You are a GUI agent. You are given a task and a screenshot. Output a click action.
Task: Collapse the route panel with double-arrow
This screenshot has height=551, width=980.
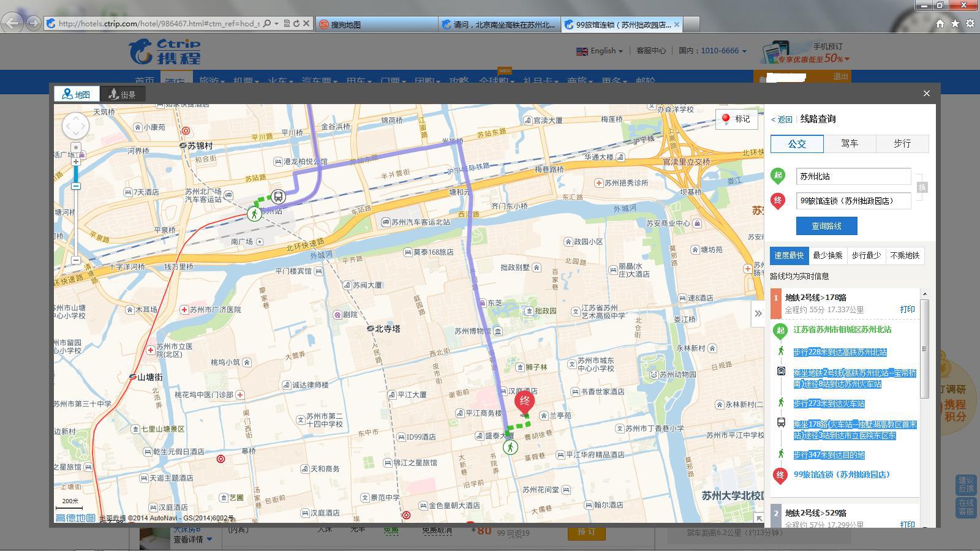758,313
